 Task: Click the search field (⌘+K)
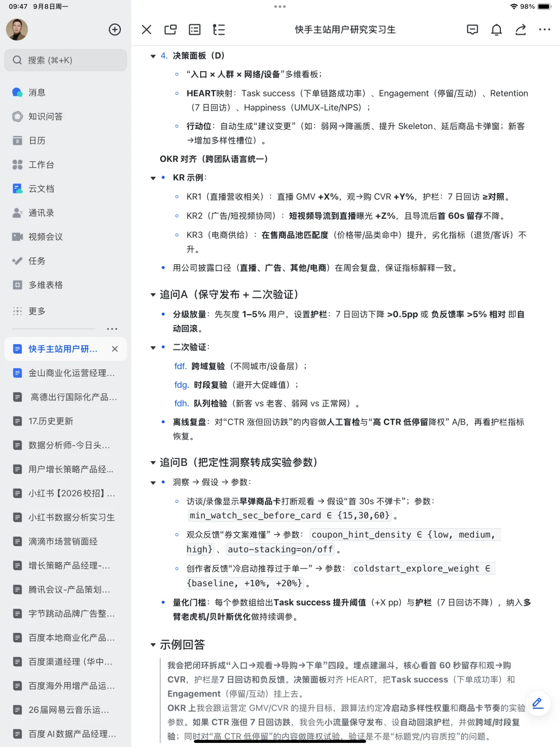[66, 60]
